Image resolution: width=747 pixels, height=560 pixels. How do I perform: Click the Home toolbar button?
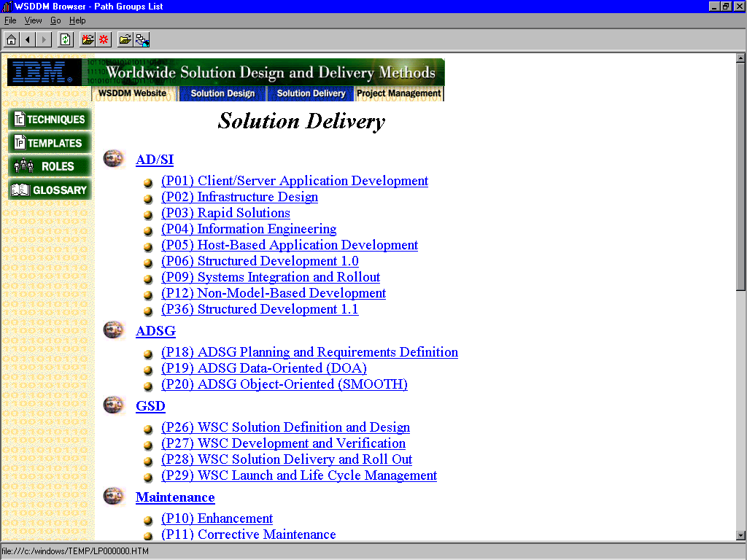click(x=12, y=39)
